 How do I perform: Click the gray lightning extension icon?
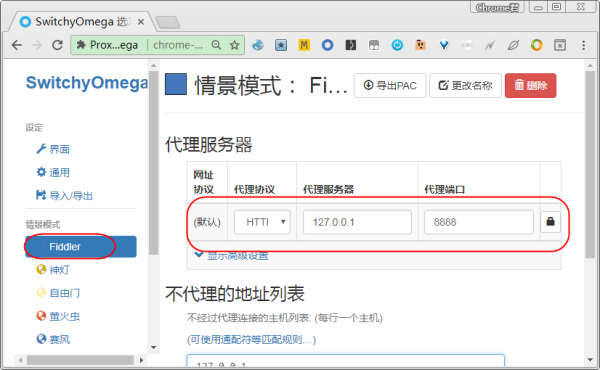pyautogui.click(x=490, y=45)
